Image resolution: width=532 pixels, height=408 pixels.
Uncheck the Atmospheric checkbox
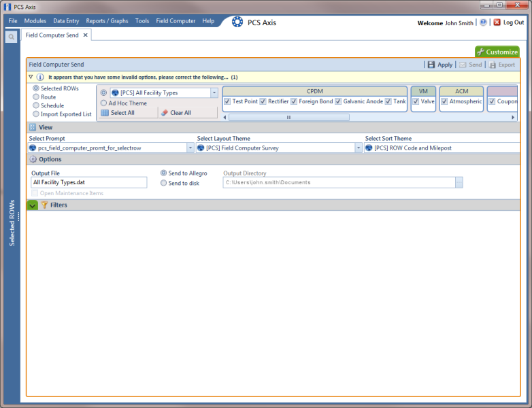pyautogui.click(x=444, y=101)
